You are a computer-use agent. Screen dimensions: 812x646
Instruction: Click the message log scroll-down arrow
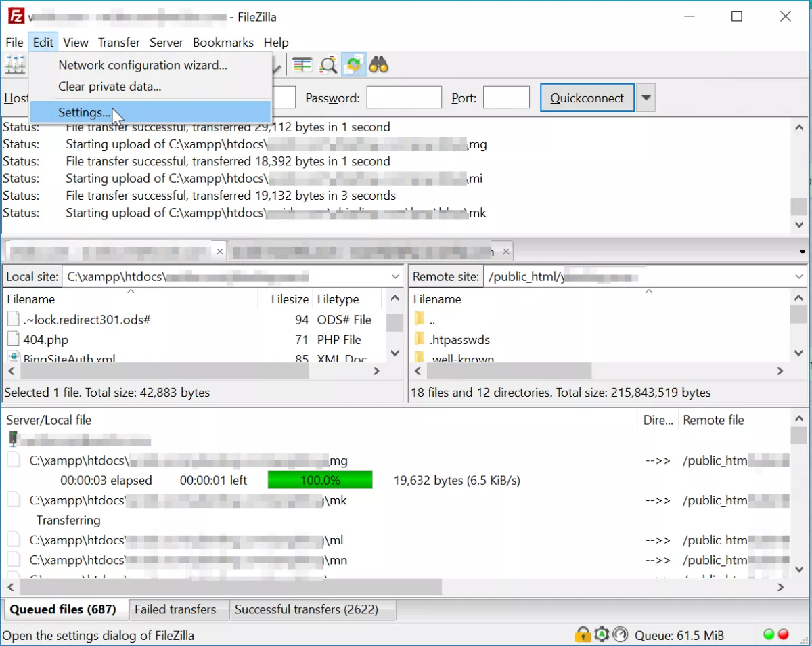pos(799,225)
